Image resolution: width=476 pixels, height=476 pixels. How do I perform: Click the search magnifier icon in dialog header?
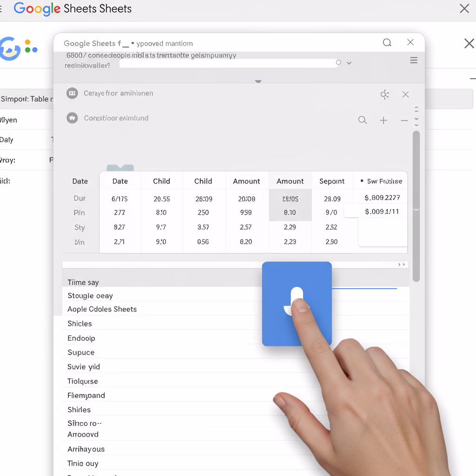click(387, 42)
